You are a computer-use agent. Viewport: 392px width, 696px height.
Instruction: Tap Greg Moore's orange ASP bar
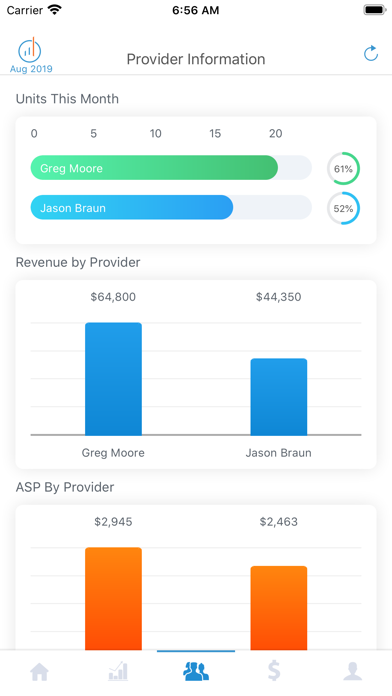[x=113, y=599]
